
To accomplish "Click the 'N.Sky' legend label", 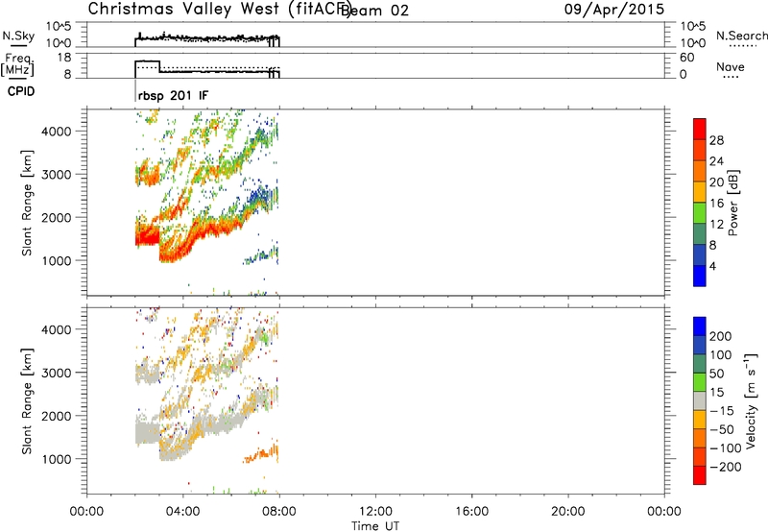I will click(x=18, y=36).
